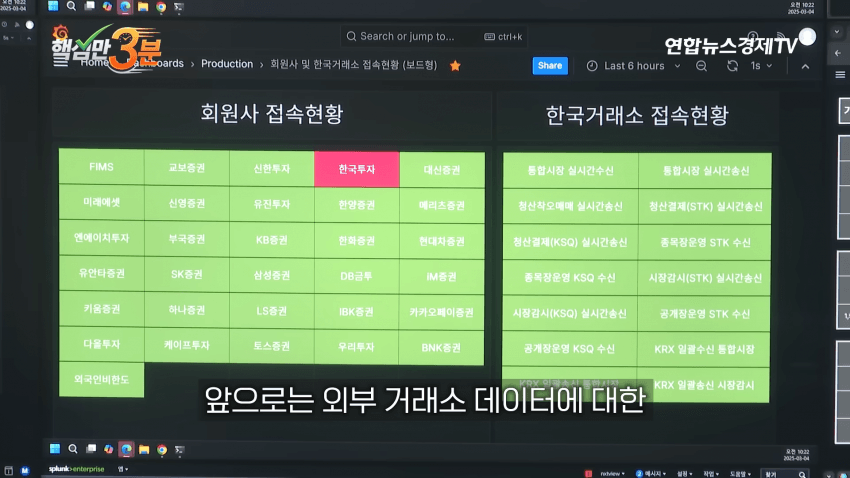Select the 토스증권 tile
850x478 pixels.
click(x=272, y=346)
